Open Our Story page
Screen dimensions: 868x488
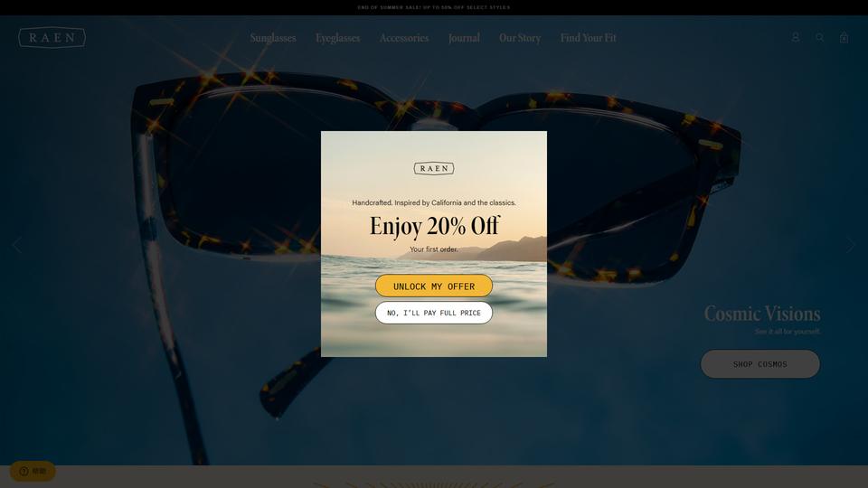point(520,38)
